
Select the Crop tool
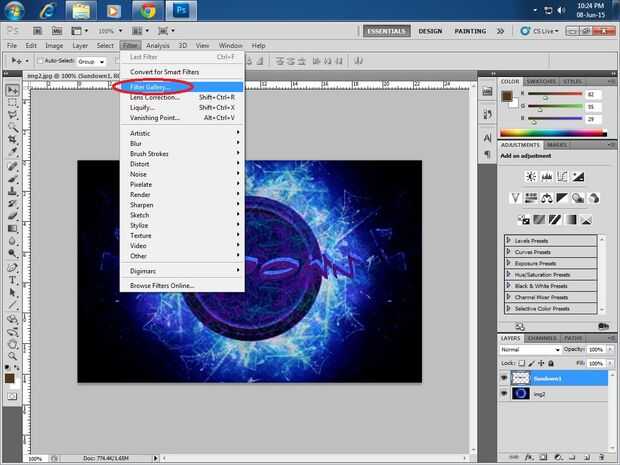[x=13, y=139]
